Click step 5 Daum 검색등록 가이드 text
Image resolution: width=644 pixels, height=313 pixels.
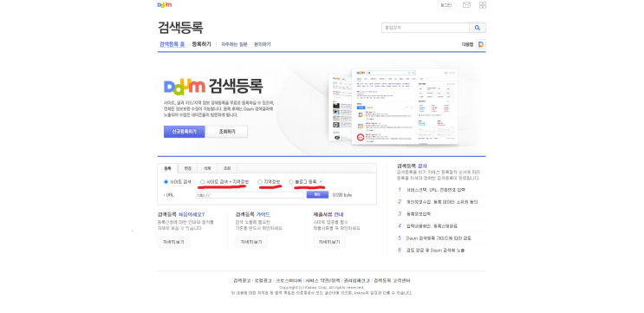439,238
